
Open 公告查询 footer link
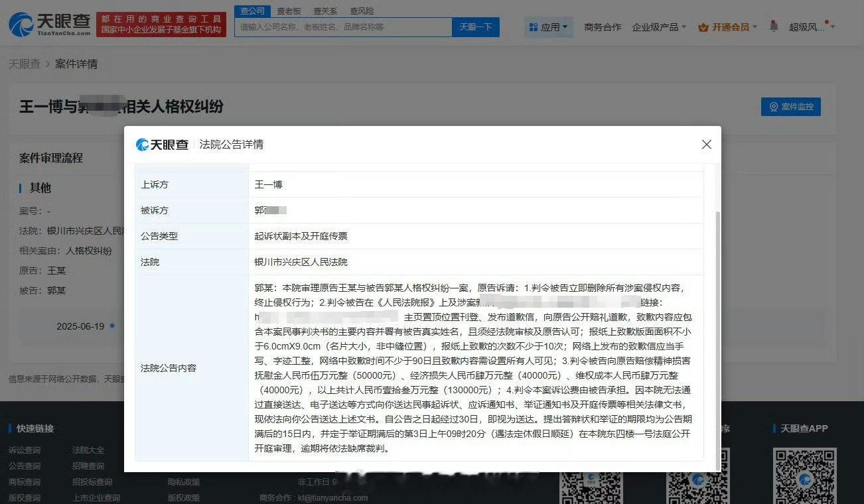25,466
